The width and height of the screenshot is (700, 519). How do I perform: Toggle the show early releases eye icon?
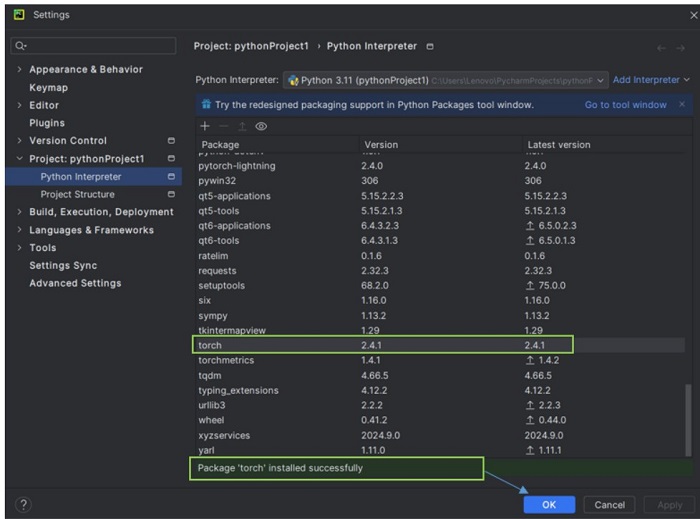click(x=261, y=127)
